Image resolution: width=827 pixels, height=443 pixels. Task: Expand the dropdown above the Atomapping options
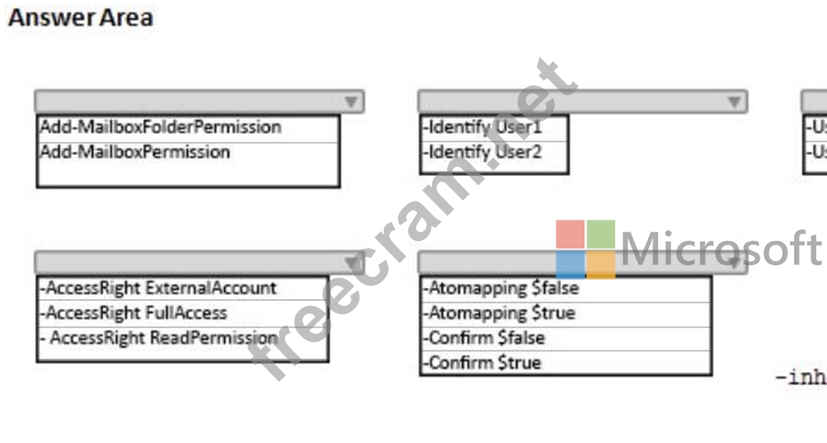(x=582, y=263)
